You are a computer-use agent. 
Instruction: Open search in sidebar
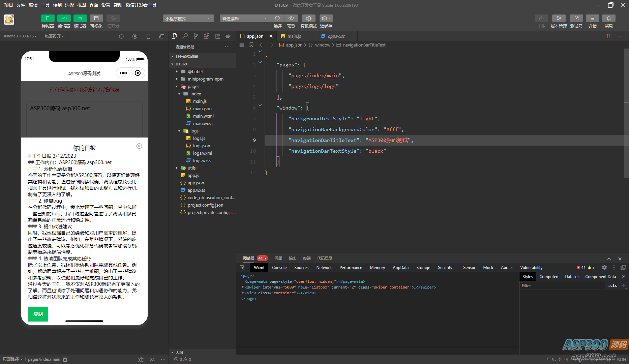tap(185, 36)
